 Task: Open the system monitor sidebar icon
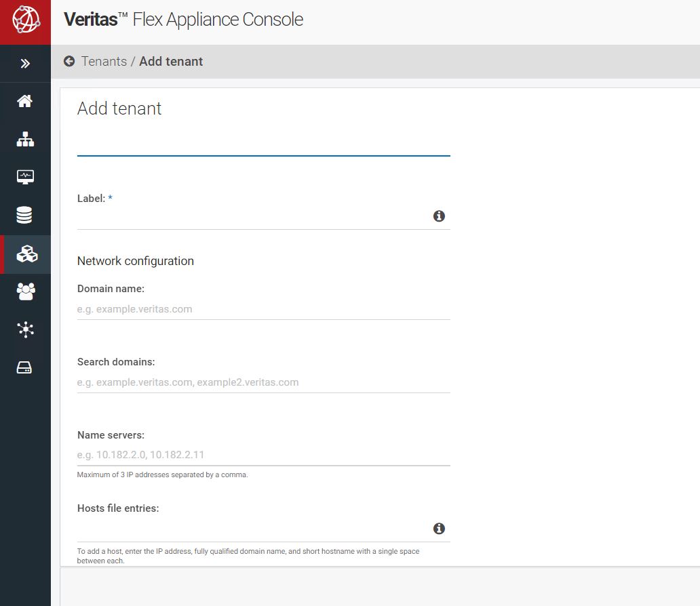point(25,176)
